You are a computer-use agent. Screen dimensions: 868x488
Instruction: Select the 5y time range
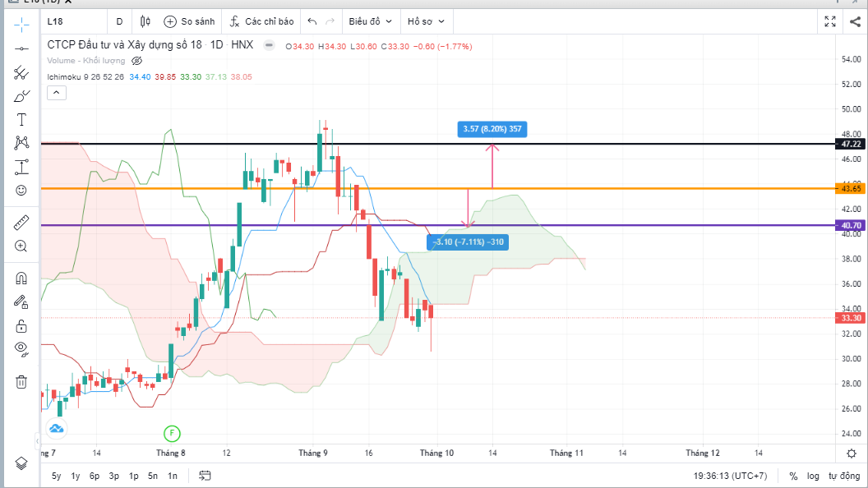(x=57, y=476)
